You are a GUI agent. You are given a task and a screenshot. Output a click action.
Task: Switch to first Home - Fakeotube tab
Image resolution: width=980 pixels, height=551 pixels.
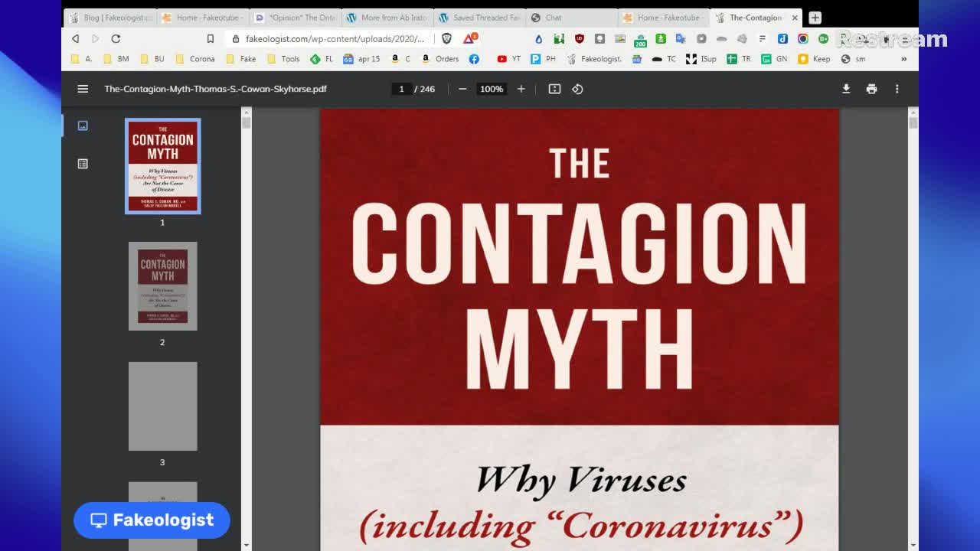click(203, 18)
